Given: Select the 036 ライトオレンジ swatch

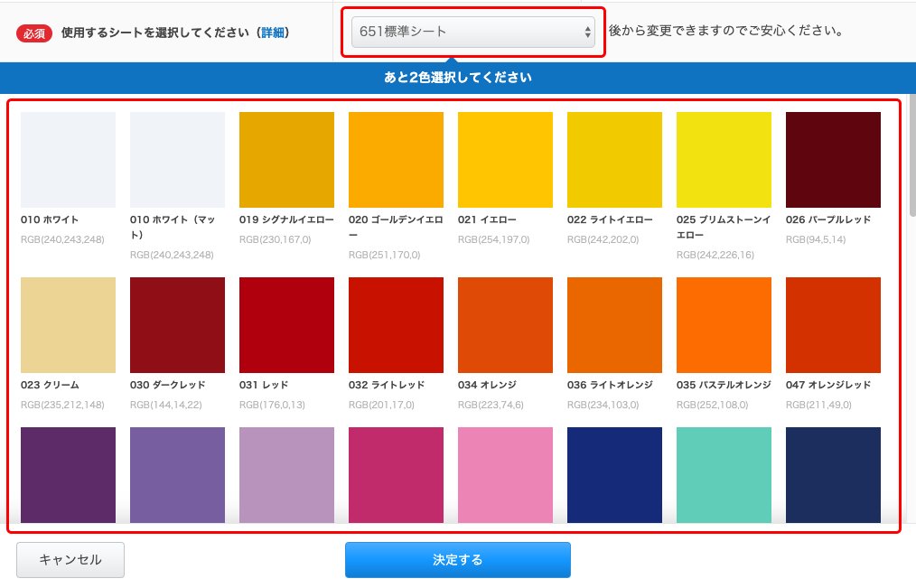Looking at the screenshot, I should point(613,325).
